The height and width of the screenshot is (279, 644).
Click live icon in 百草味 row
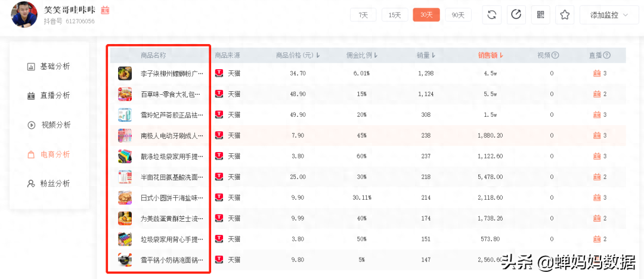tap(597, 94)
